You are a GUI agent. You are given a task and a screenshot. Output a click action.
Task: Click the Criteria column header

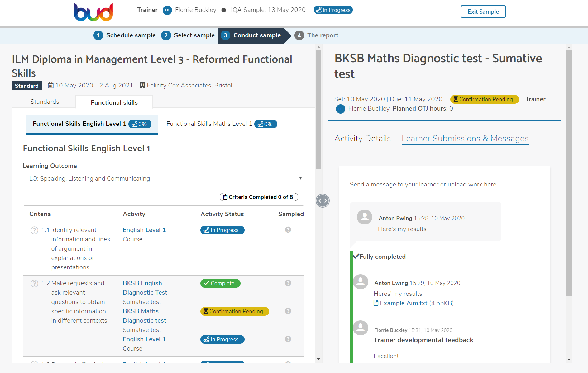click(40, 214)
